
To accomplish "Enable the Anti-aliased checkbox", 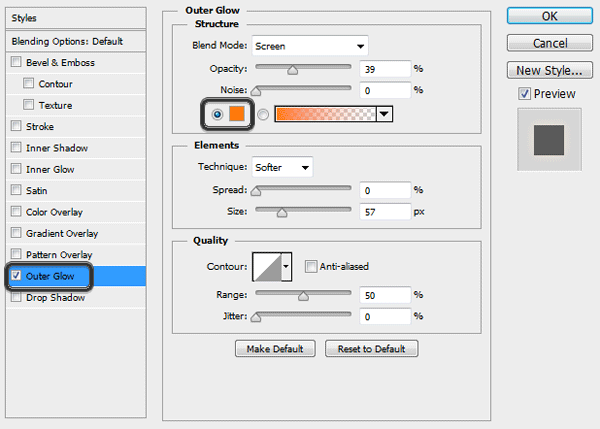I will (x=312, y=266).
